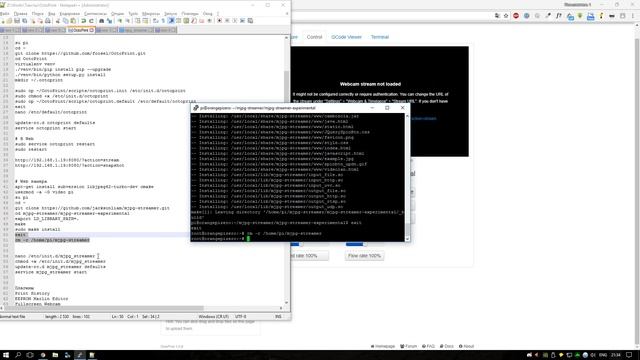Click the Print icon in Notepad++ toolbar
The width and height of the screenshot is (640, 360).
tap(48, 21)
